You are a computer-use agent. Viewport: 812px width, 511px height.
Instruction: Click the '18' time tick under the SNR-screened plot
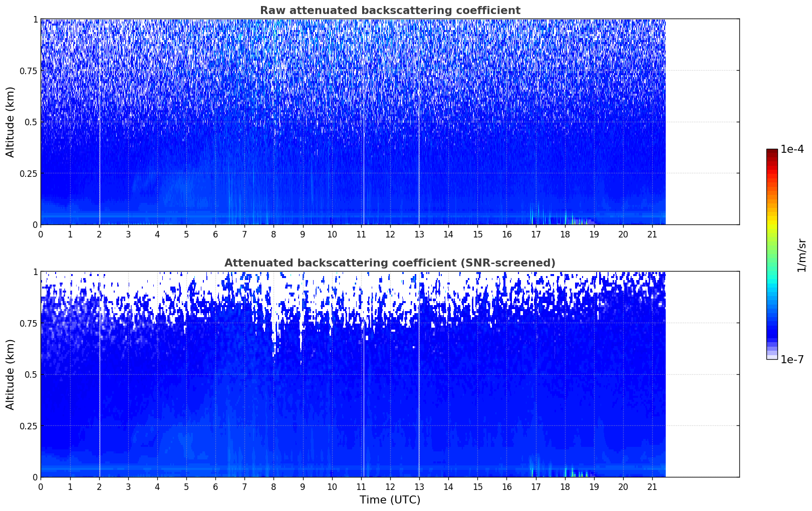tap(565, 486)
